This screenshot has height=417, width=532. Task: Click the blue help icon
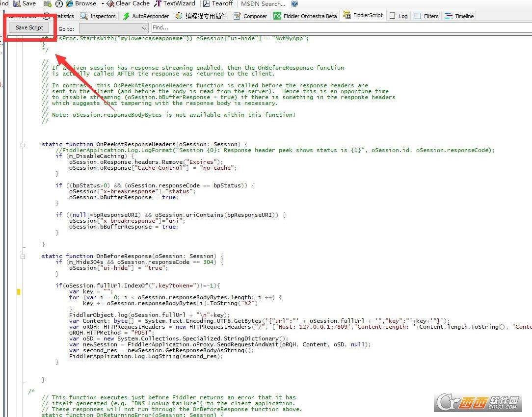[x=294, y=4]
